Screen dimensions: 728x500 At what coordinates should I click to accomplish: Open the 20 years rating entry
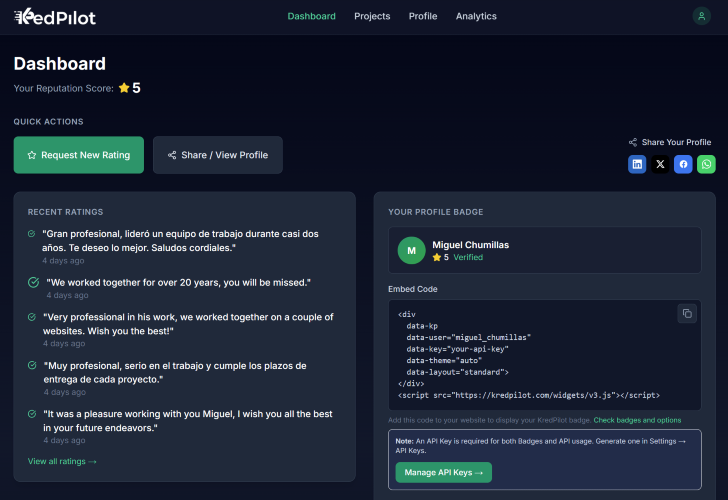tap(178, 283)
